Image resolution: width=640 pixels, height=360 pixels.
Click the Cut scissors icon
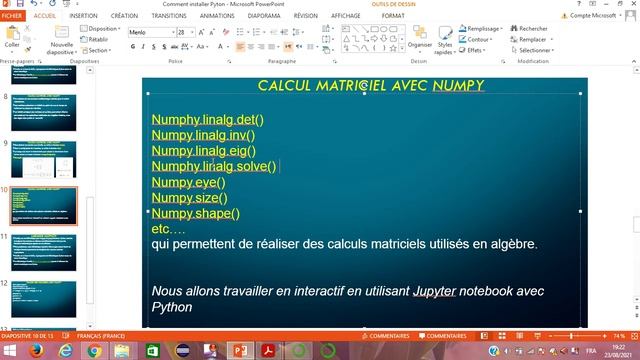coord(27,29)
